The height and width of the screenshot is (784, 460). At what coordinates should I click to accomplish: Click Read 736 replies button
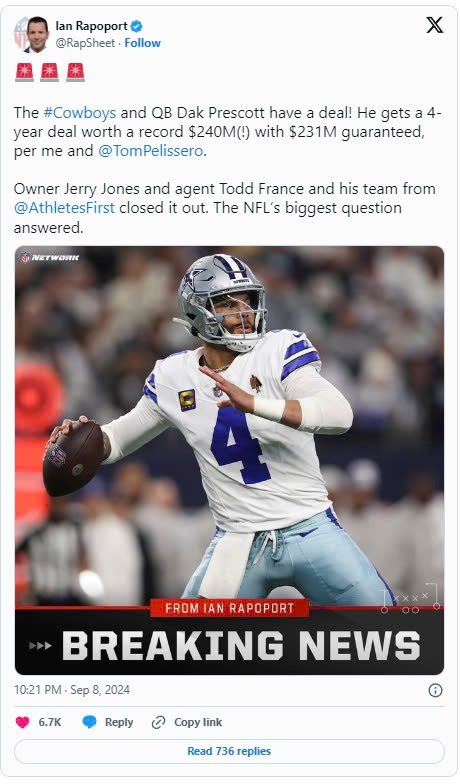(229, 751)
